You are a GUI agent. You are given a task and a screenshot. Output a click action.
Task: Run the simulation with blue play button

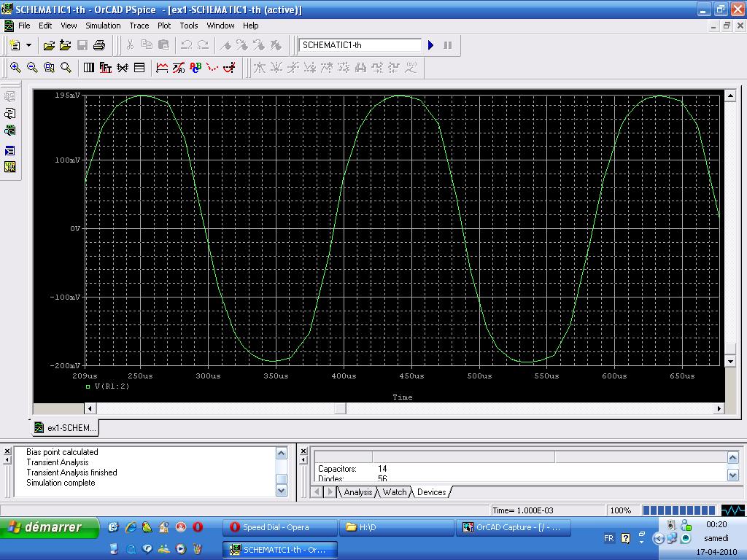pos(430,45)
